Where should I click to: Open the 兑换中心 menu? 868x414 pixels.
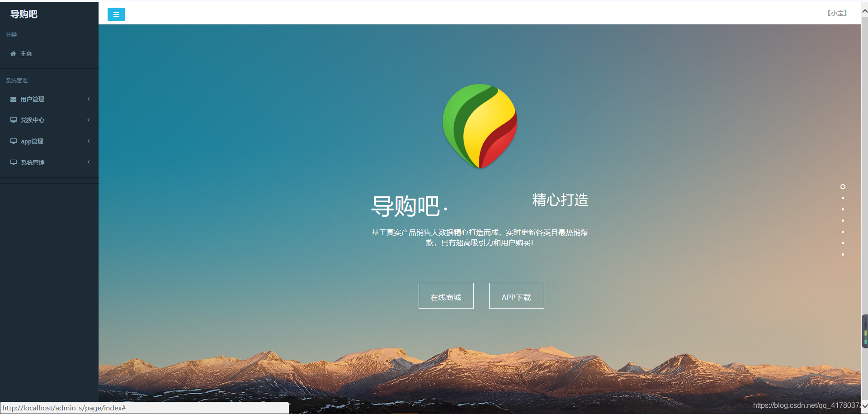49,120
